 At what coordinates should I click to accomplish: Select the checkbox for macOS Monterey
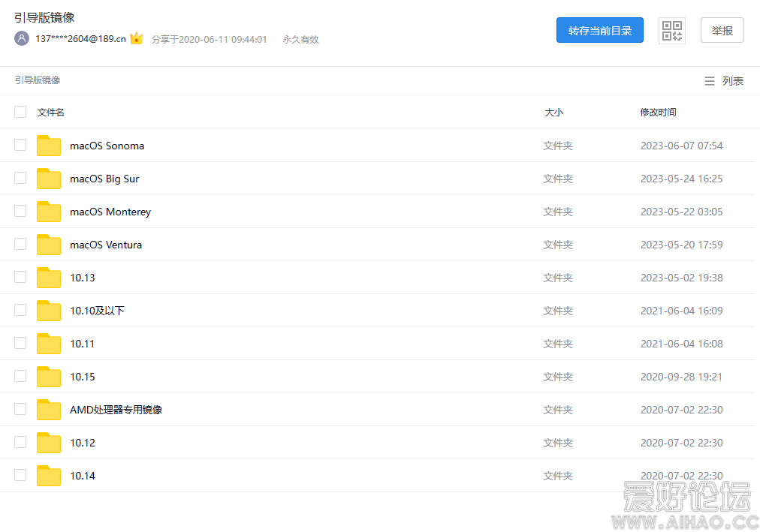tap(20, 211)
